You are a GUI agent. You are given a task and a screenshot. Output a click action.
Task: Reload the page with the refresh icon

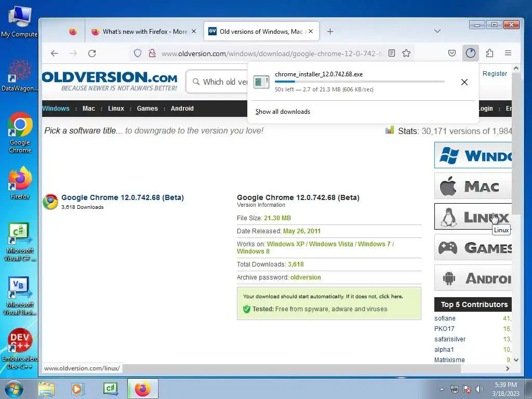tap(92, 54)
